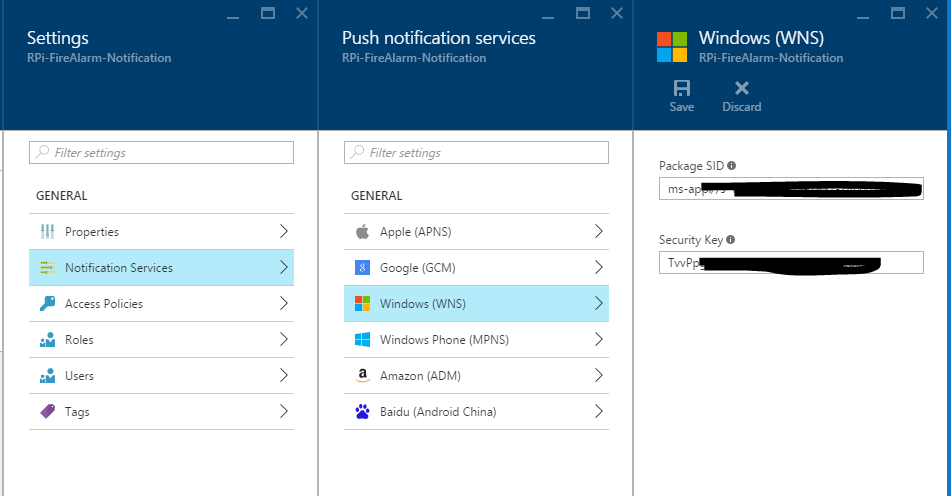Expand the Properties row chevron
This screenshot has width=951, height=496.
[283, 231]
